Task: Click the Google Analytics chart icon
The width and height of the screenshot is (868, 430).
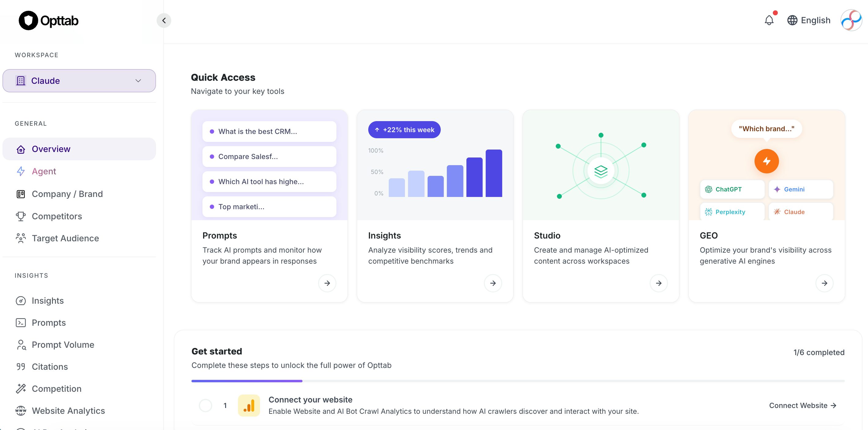Action: pos(249,406)
